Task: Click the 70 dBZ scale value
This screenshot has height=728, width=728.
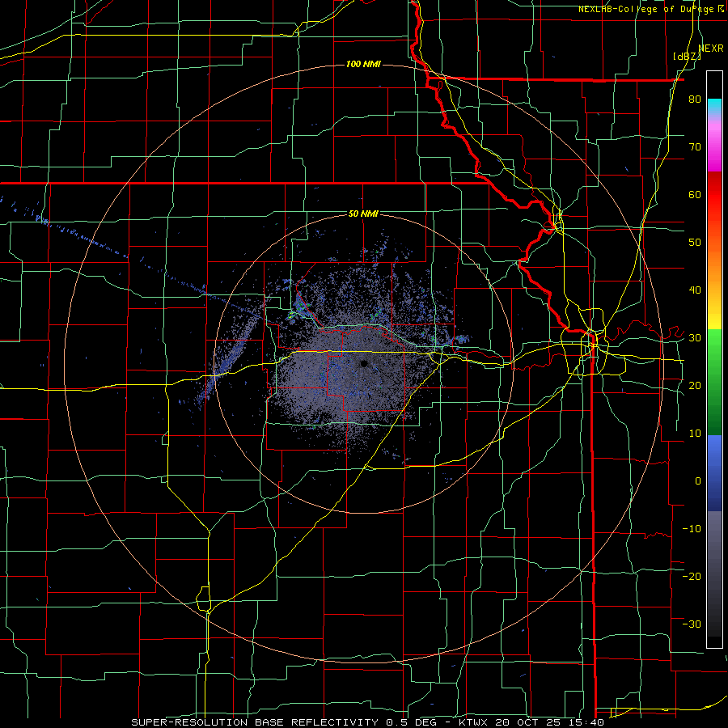Action: (695, 146)
